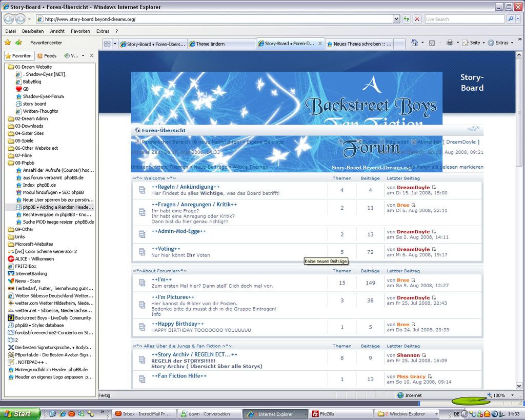Open the ++Admin-Mod-Egge++ forum
Screen dimensions: 525x420
click(179, 231)
